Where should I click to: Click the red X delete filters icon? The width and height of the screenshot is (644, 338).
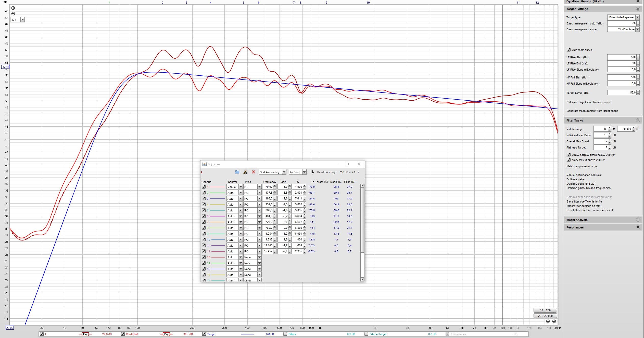(x=254, y=172)
